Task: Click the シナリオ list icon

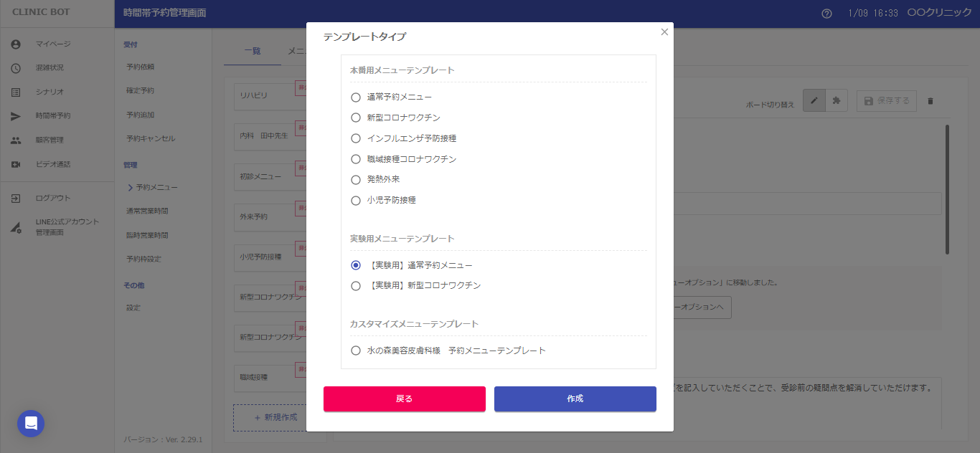Action: coord(16,92)
